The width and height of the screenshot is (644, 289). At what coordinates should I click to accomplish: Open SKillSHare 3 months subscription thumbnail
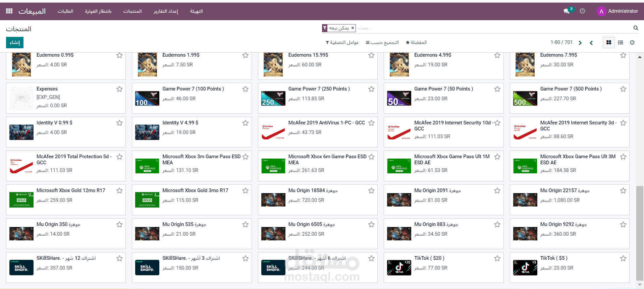147,268
